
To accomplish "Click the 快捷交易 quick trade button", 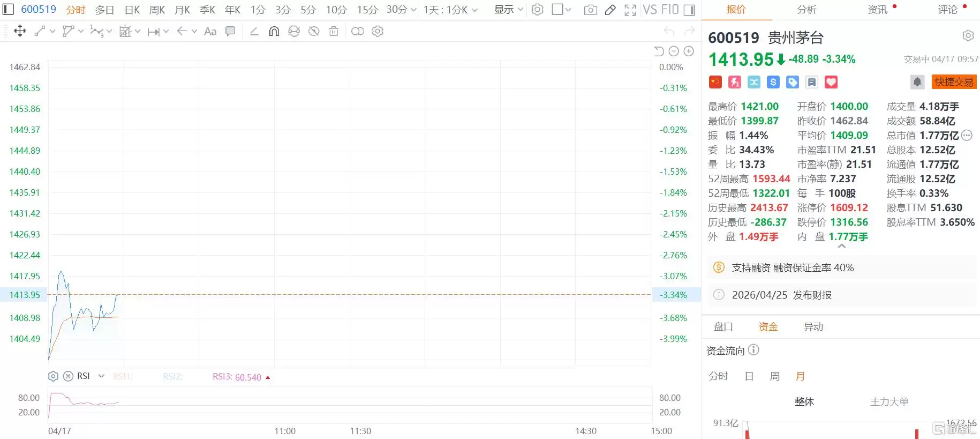I will tap(954, 82).
